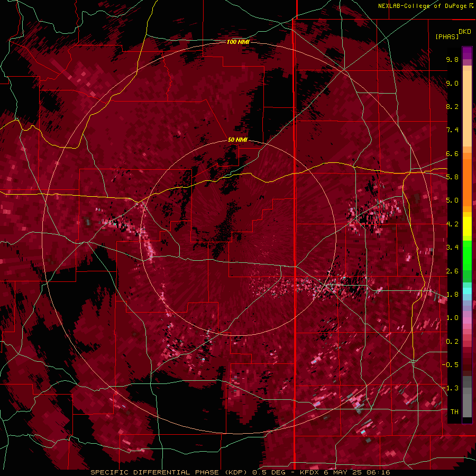Click the pink swatch on color bar
The height and width of the screenshot is (476, 476).
467,321
